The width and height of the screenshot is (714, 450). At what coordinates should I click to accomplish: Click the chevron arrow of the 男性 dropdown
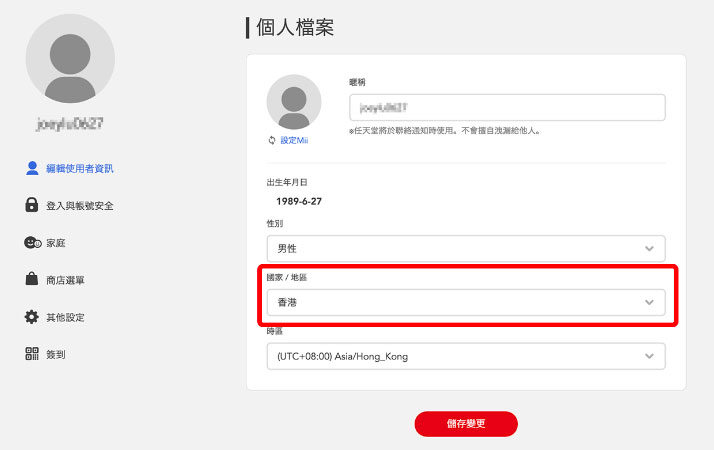pos(649,249)
